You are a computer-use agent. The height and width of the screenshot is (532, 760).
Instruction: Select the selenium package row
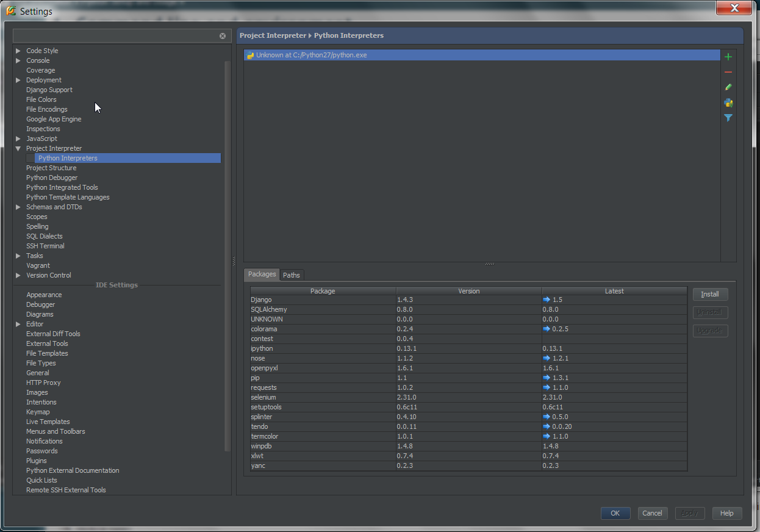(323, 397)
